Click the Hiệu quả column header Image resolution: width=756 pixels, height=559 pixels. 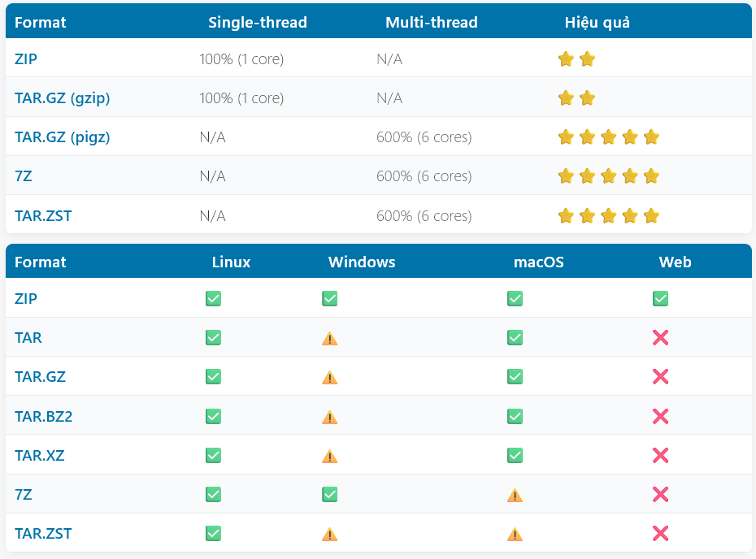pos(597,23)
